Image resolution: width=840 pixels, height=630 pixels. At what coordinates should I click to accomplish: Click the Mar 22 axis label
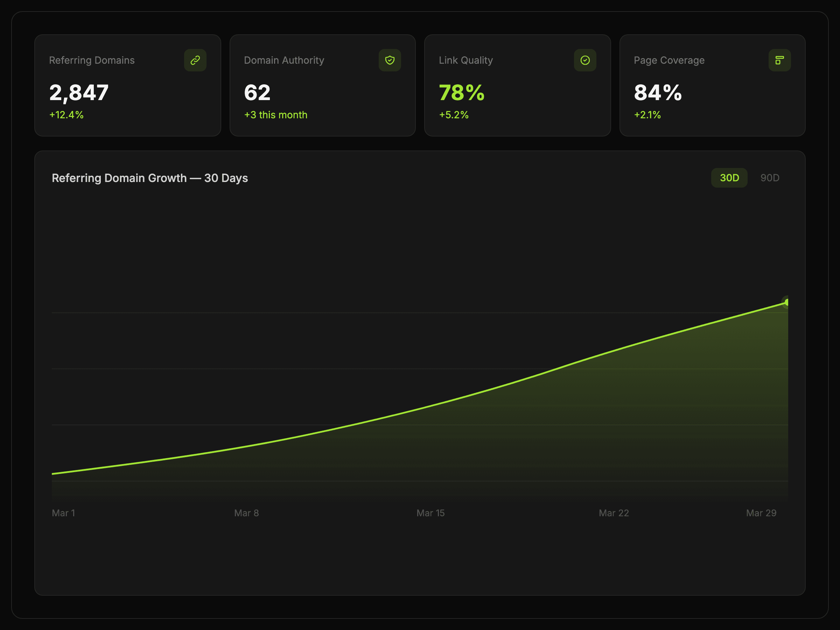click(x=614, y=513)
